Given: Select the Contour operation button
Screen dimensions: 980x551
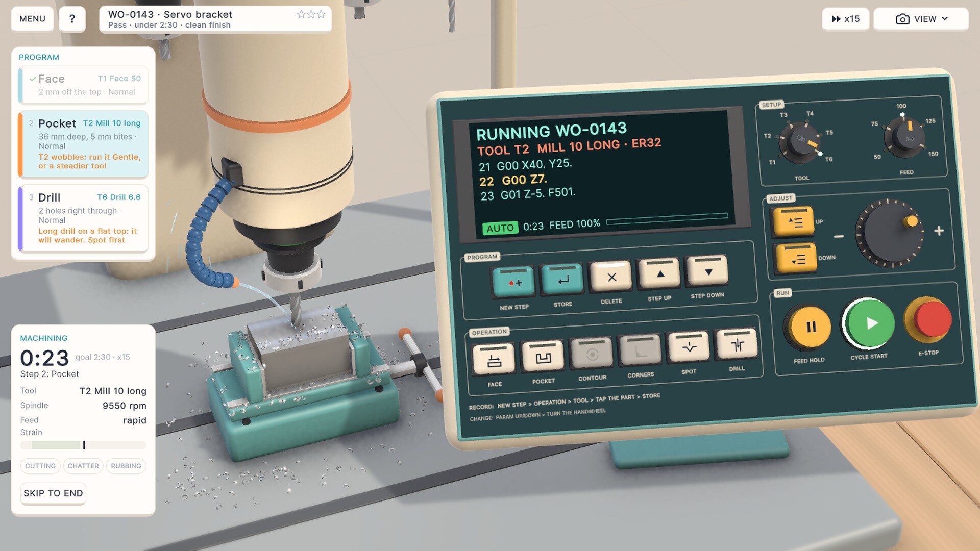Looking at the screenshot, I should click(x=592, y=354).
